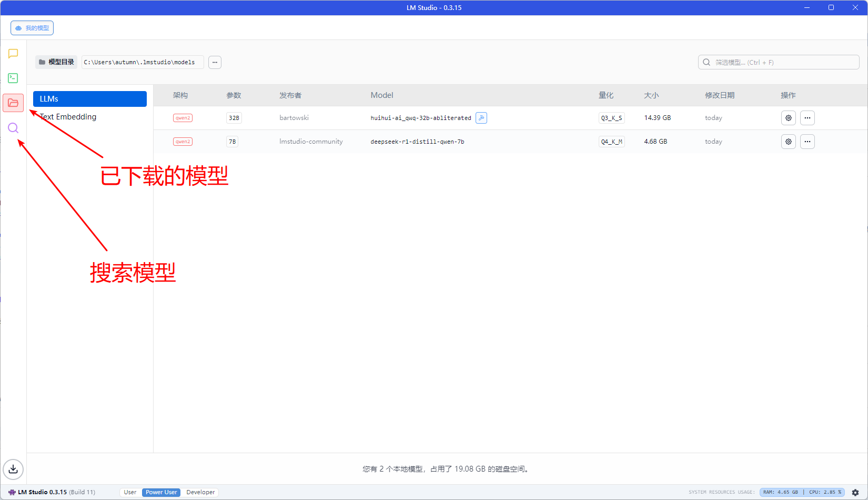The width and height of the screenshot is (868, 500).
Task: Click RAM usage indicator in status bar
Action: point(781,493)
